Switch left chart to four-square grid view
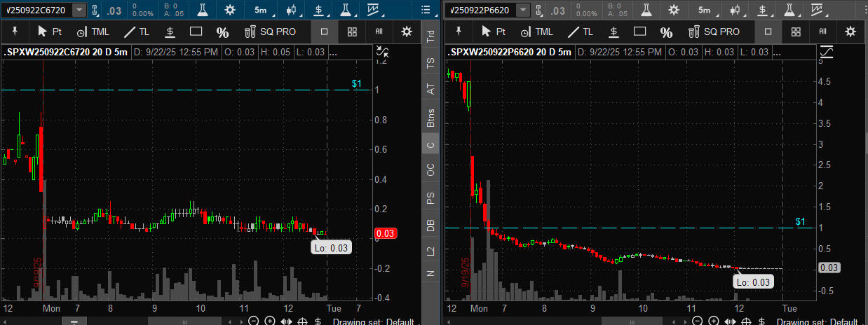The image size is (868, 325). click(x=352, y=31)
